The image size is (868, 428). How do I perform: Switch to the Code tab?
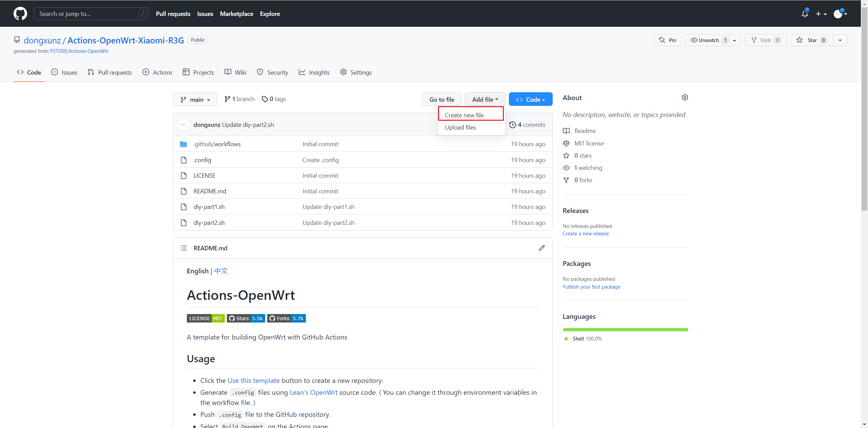click(29, 72)
